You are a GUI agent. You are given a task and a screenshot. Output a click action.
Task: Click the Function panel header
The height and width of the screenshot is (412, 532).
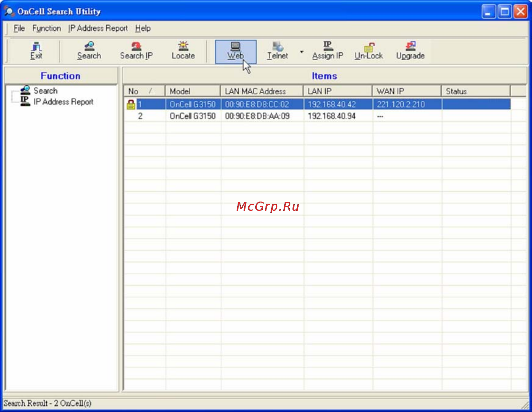tap(61, 76)
